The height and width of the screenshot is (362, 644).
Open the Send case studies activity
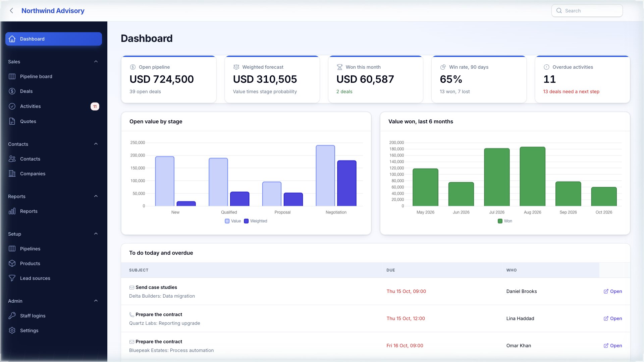[x=612, y=291]
